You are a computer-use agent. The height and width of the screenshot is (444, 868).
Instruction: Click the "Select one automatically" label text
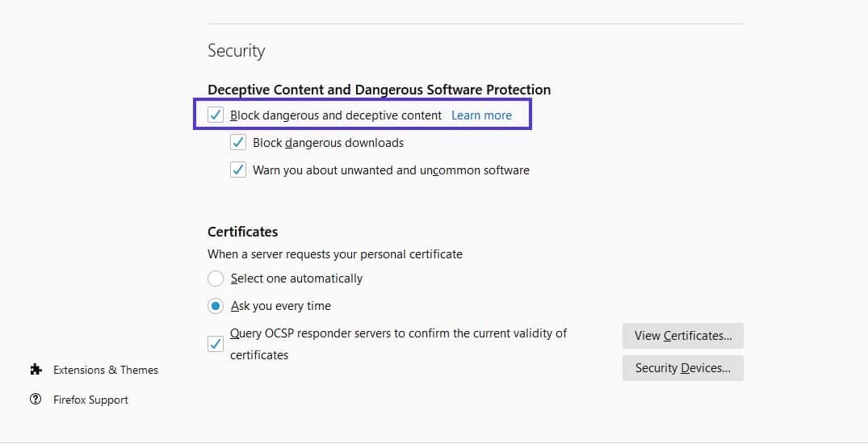pyautogui.click(x=296, y=279)
